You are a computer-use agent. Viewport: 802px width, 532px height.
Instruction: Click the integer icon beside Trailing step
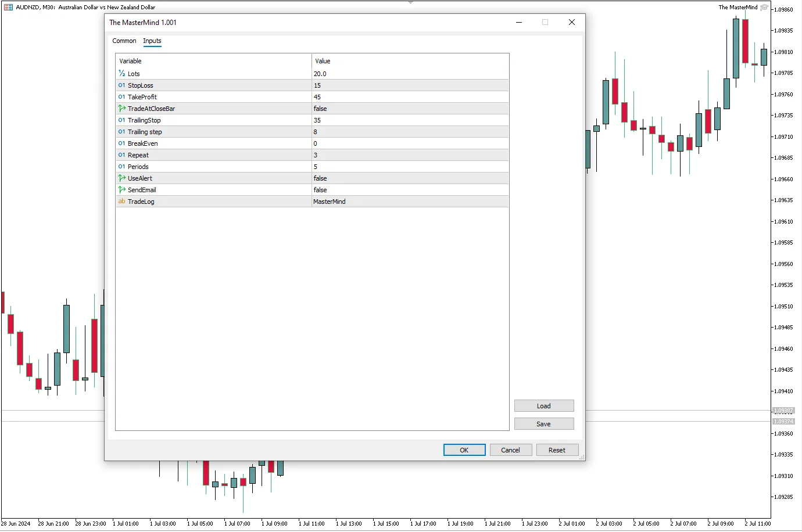coord(122,132)
